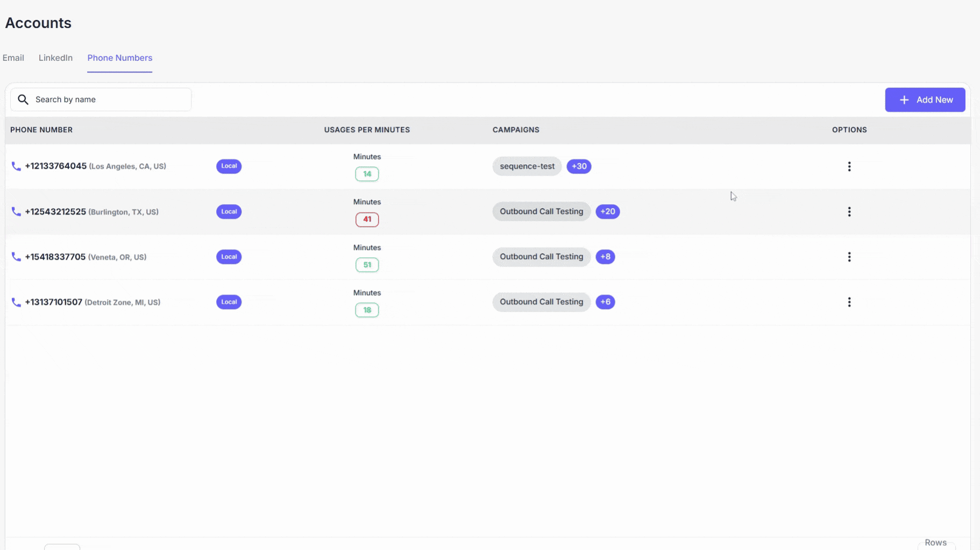Click the phone icon beside +15418337705
The width and height of the screenshot is (980, 550).
[x=16, y=257]
